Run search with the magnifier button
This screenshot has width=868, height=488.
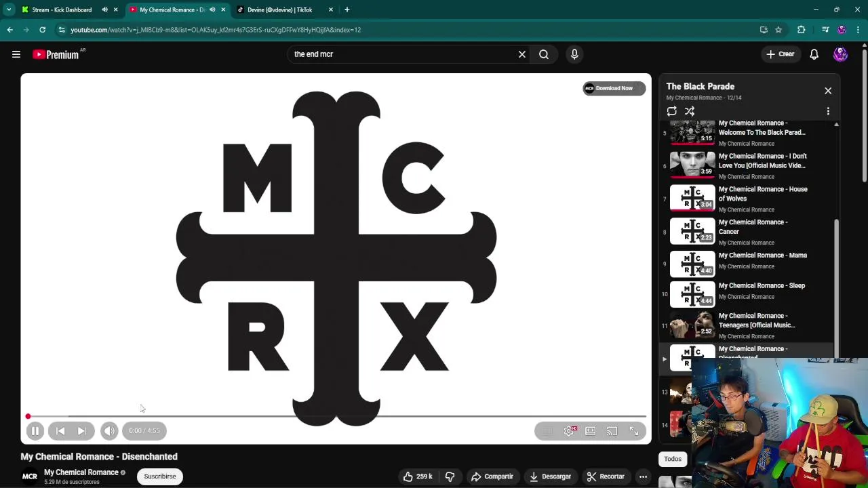[x=544, y=54]
